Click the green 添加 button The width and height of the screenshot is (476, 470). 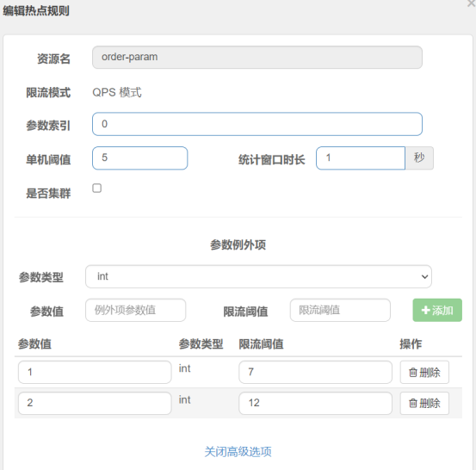437,310
